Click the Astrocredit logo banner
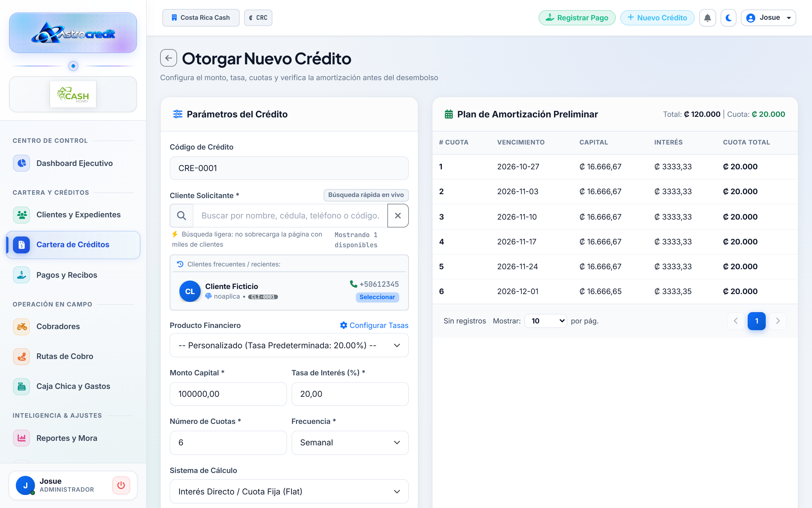The image size is (812, 508). pyautogui.click(x=73, y=33)
